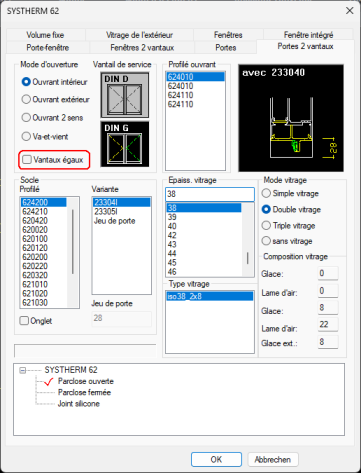Click the profile section preview with 233040
Screen dimensions: 361x473
291,118
